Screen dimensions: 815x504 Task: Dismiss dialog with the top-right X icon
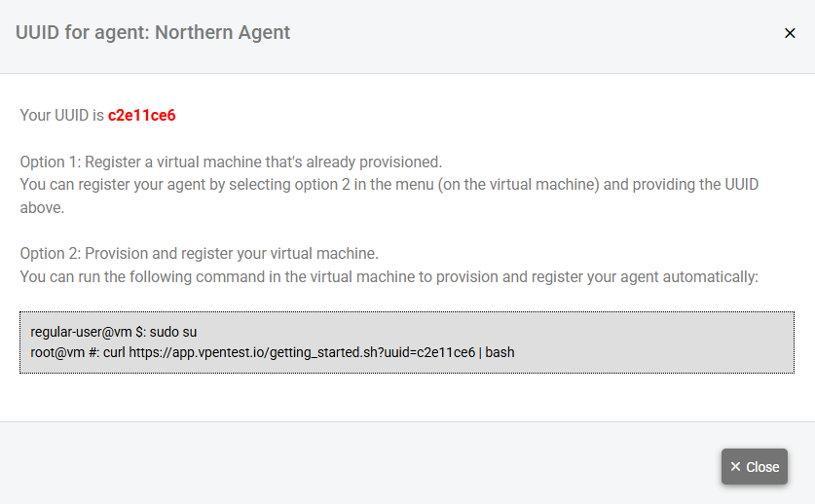tap(790, 33)
